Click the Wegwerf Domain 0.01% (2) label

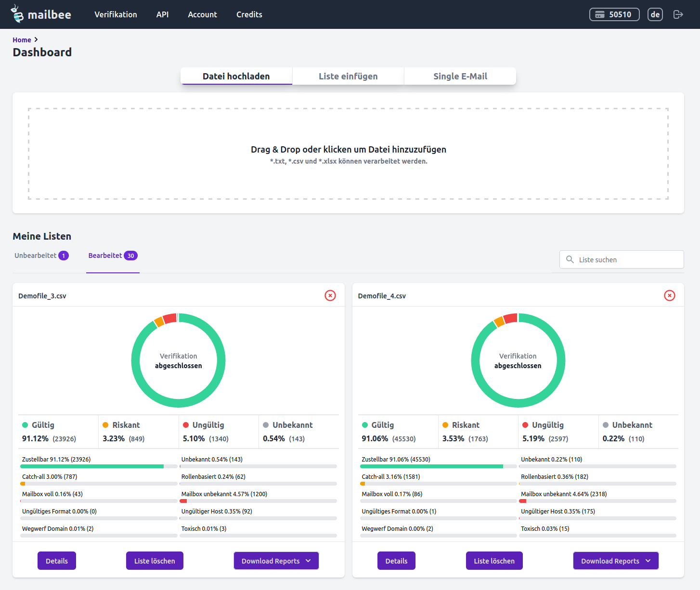pyautogui.click(x=58, y=528)
